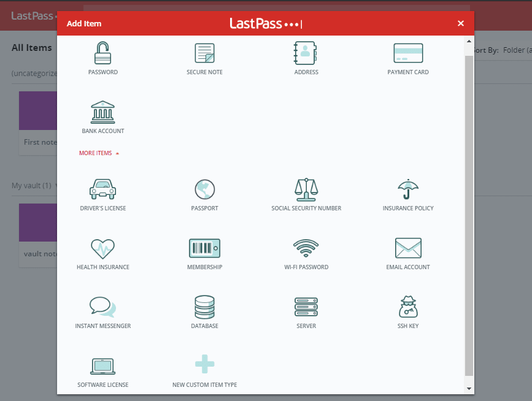Viewport: 532px width, 401px height.
Task: Click the scrollbar up arrow
Action: point(469,41)
